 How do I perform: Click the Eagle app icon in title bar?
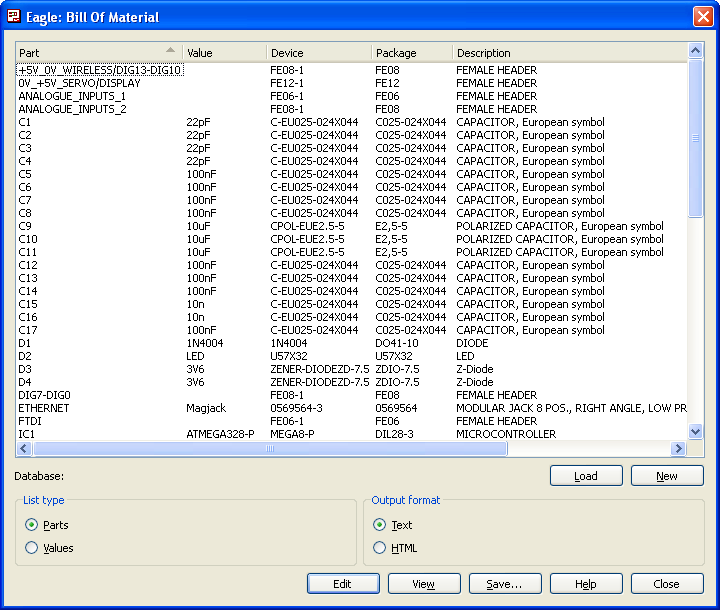15,16
